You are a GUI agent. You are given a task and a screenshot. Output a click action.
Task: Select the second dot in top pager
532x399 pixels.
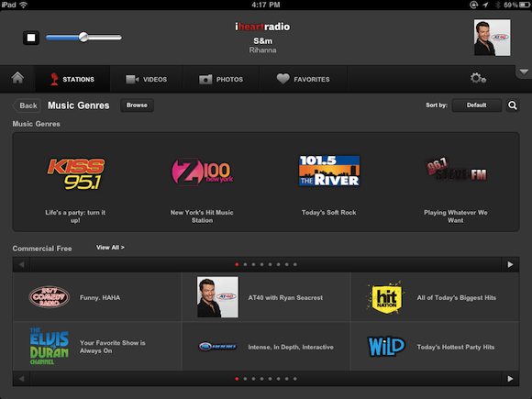[245, 264]
